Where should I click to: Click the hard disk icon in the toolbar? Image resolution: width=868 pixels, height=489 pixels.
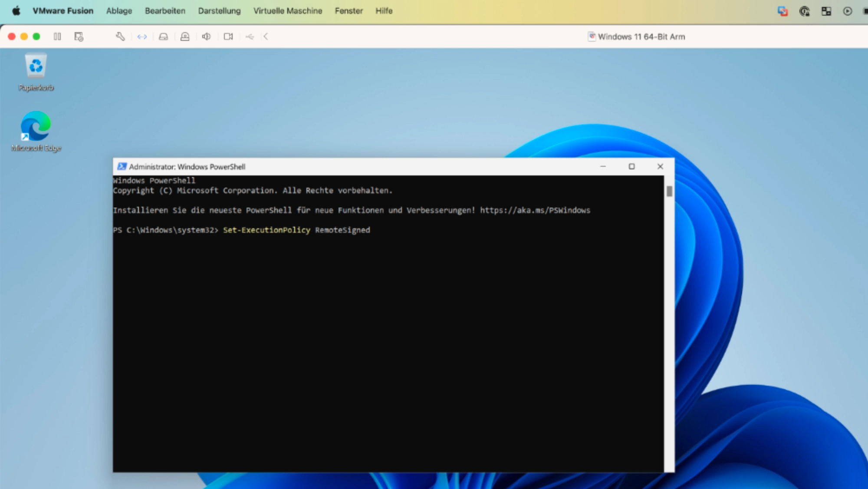[163, 37]
